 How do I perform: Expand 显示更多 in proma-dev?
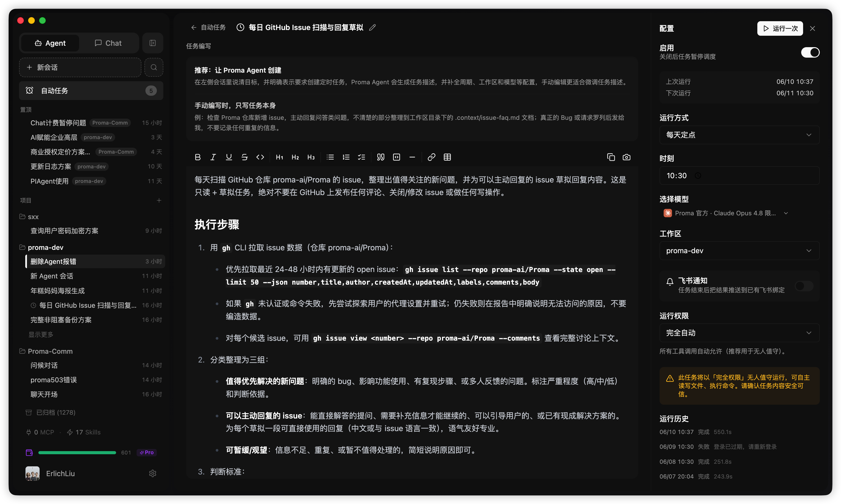click(x=41, y=334)
